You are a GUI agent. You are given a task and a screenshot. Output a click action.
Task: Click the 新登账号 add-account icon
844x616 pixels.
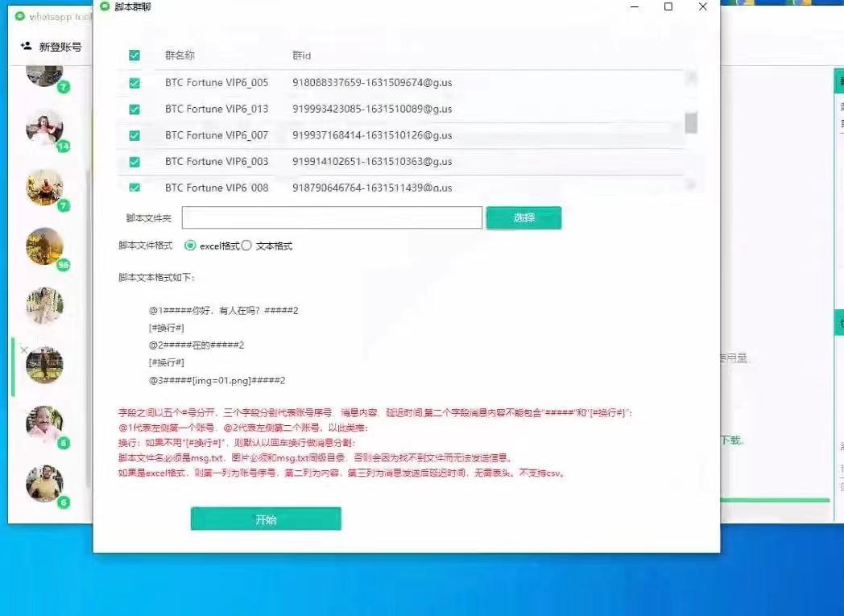coord(26,46)
